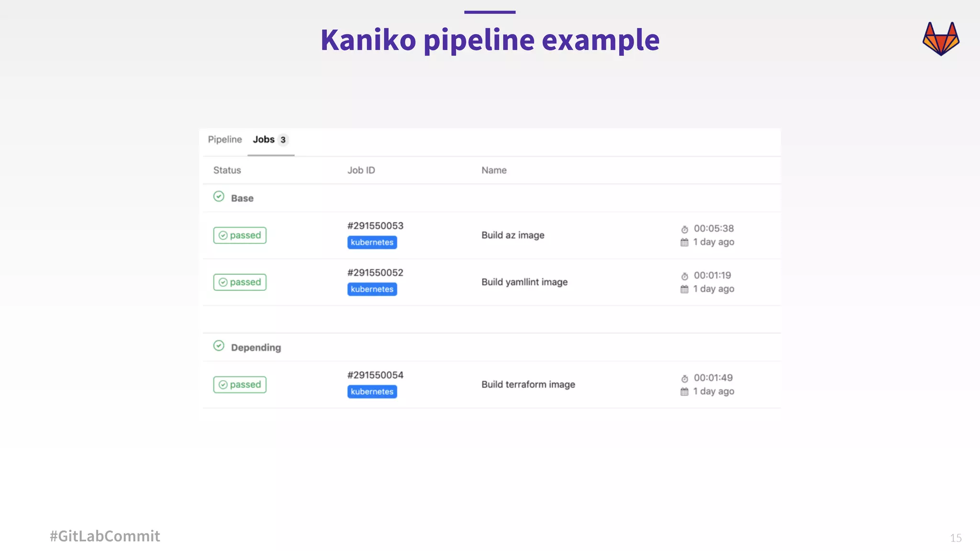
Task: Click 1 day ago in Build terraform image row
Action: pos(714,391)
